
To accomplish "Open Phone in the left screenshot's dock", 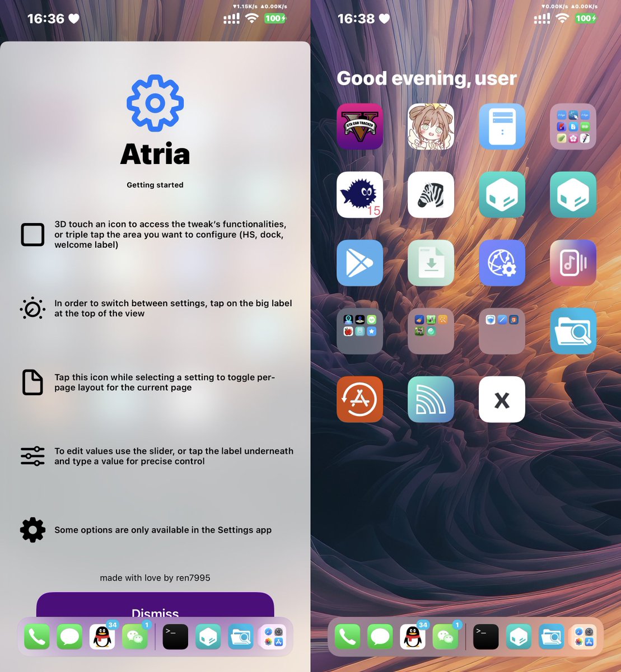I will [x=37, y=637].
